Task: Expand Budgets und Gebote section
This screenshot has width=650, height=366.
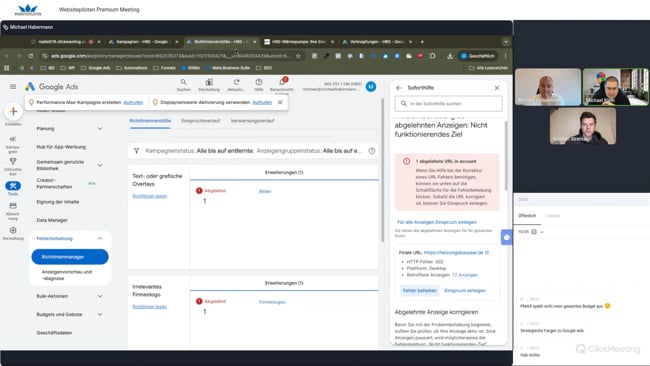Action: tap(100, 315)
